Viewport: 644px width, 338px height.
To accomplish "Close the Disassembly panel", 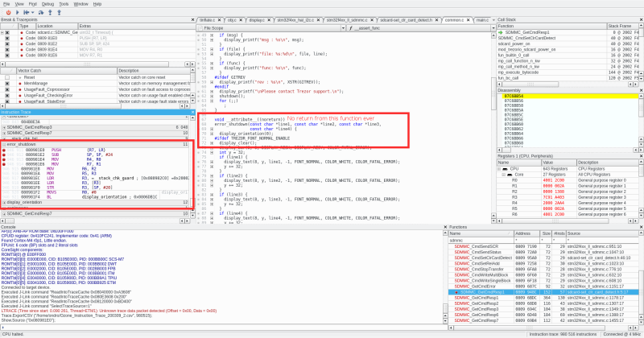I will click(x=641, y=90).
